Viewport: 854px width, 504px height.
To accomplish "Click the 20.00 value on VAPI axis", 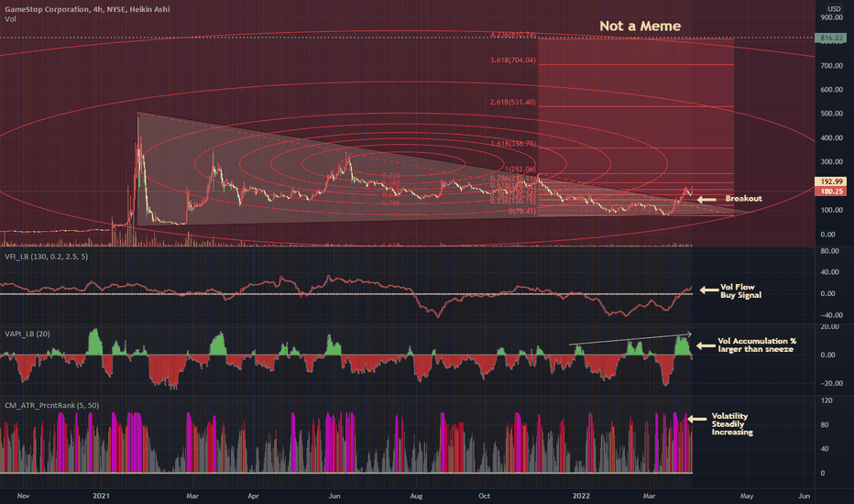I will tap(829, 326).
